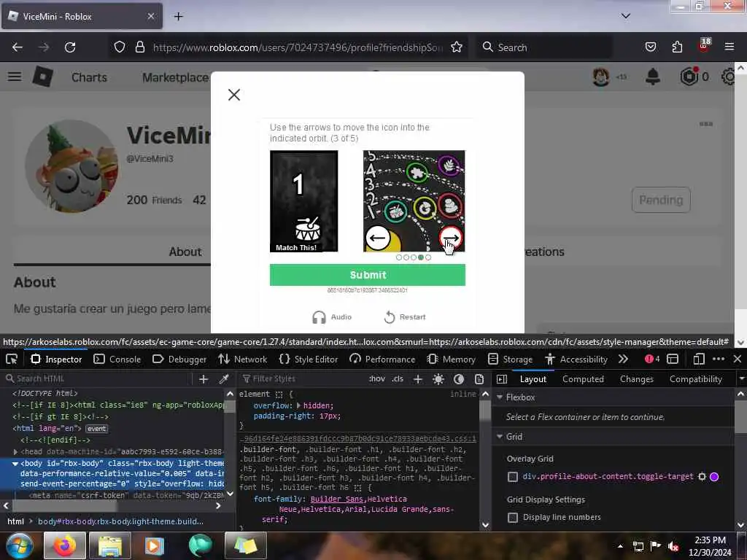Open the Performance devtools tab
Screen dimensions: 747x560
[382, 359]
